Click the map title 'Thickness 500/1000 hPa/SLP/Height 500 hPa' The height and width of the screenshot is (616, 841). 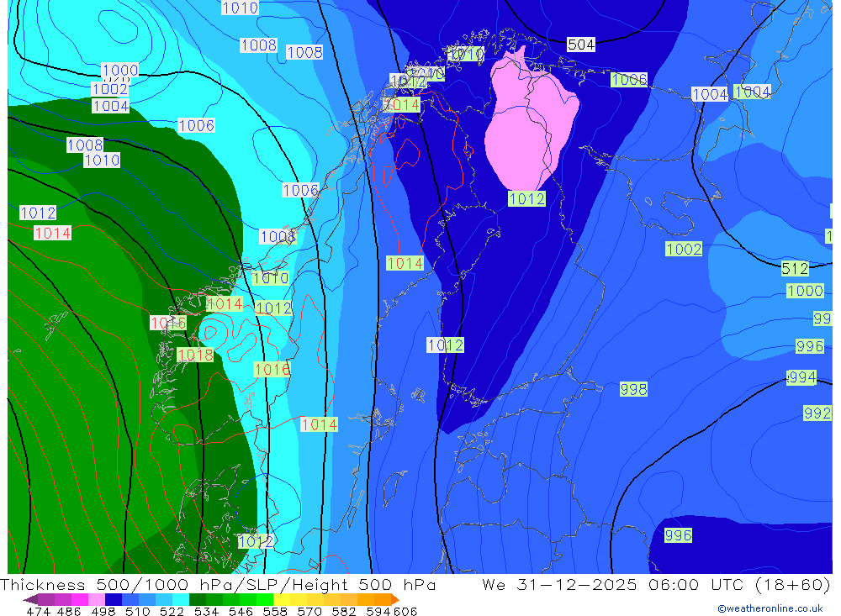click(x=218, y=584)
